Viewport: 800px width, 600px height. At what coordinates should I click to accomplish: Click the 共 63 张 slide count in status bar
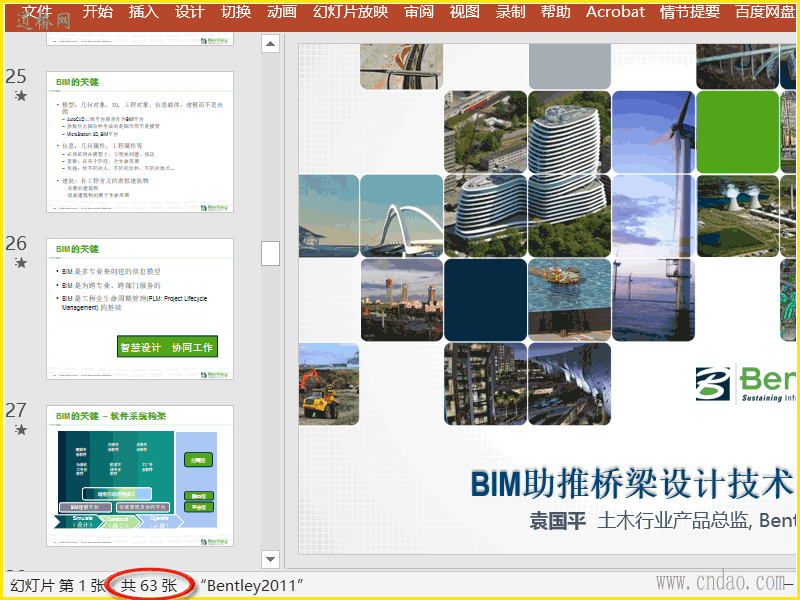pos(149,585)
